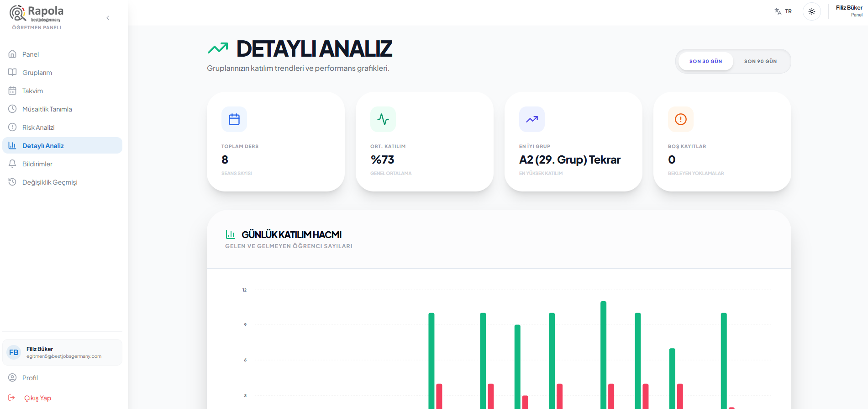Viewport: 868px width, 409px height.
Task: Click the Takvim calendar icon
Action: 12,90
